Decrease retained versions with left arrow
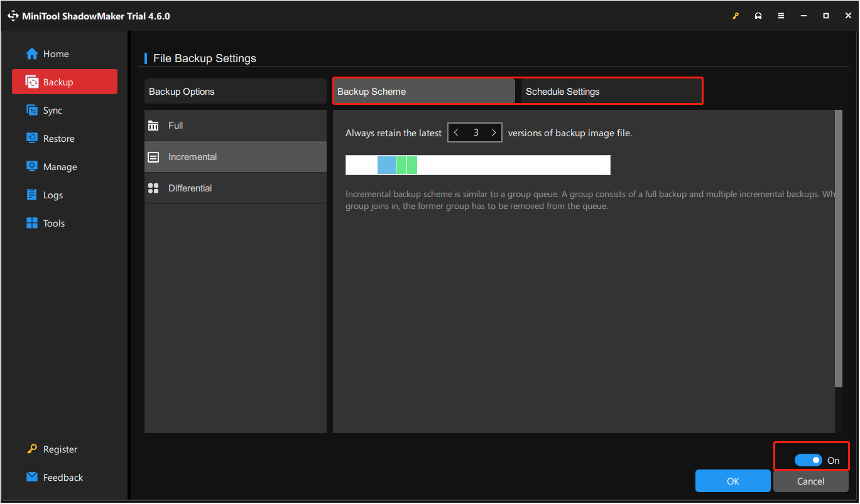 (x=456, y=132)
